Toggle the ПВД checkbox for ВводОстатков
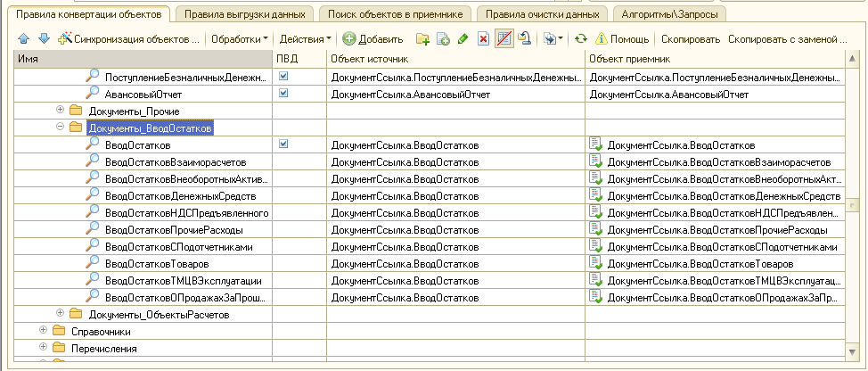Image resolution: width=868 pixels, height=371 pixels. coord(283,144)
